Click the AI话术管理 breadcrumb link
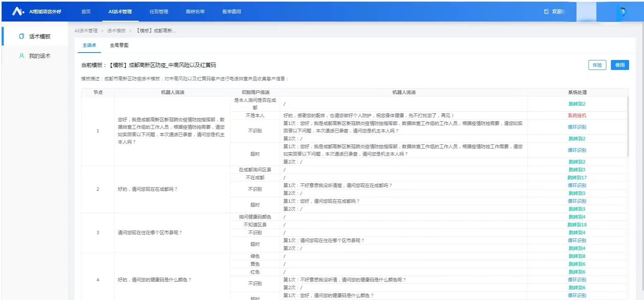The image size is (644, 300). click(x=86, y=31)
